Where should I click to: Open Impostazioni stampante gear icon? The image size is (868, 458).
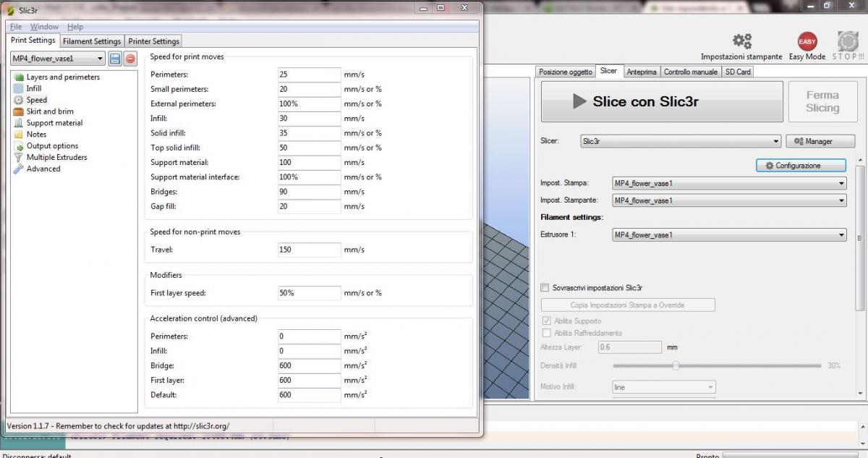pos(741,42)
